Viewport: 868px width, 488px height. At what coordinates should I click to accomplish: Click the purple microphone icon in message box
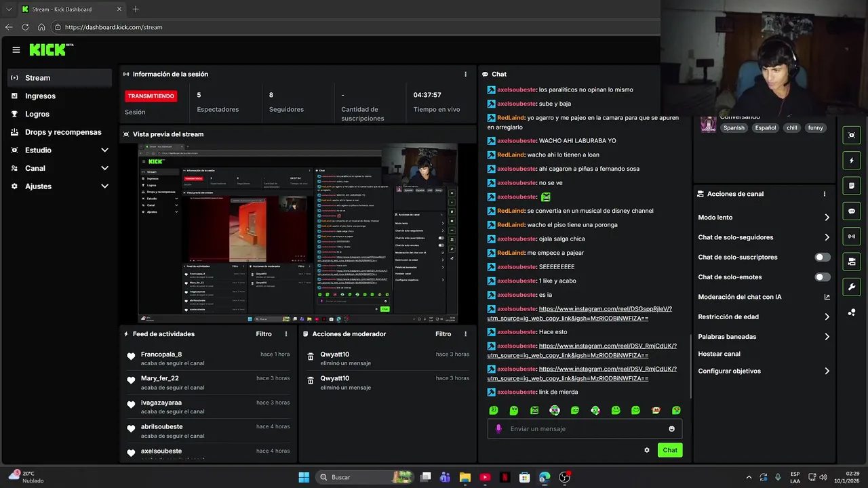click(x=498, y=428)
